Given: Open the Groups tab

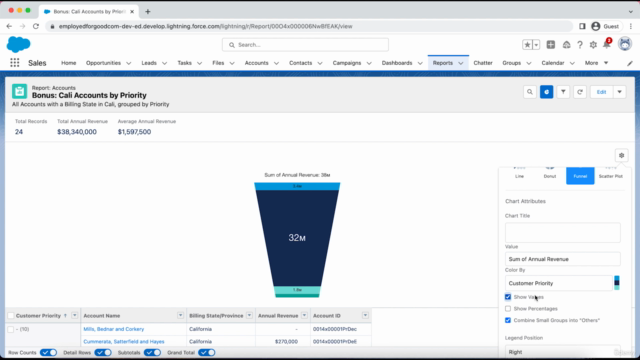Looking at the screenshot, I should (x=511, y=63).
